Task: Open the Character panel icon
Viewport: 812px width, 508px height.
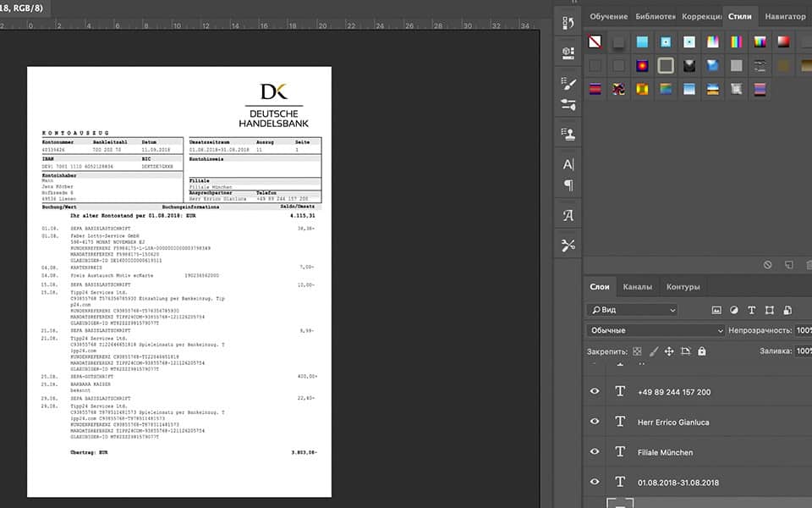Action: click(568, 164)
